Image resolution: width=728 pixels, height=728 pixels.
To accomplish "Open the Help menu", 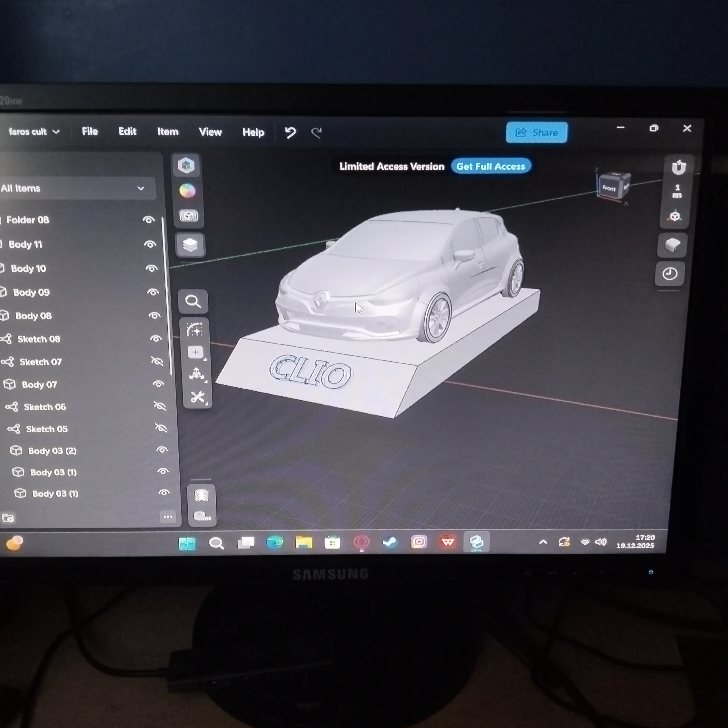I will coord(253,132).
